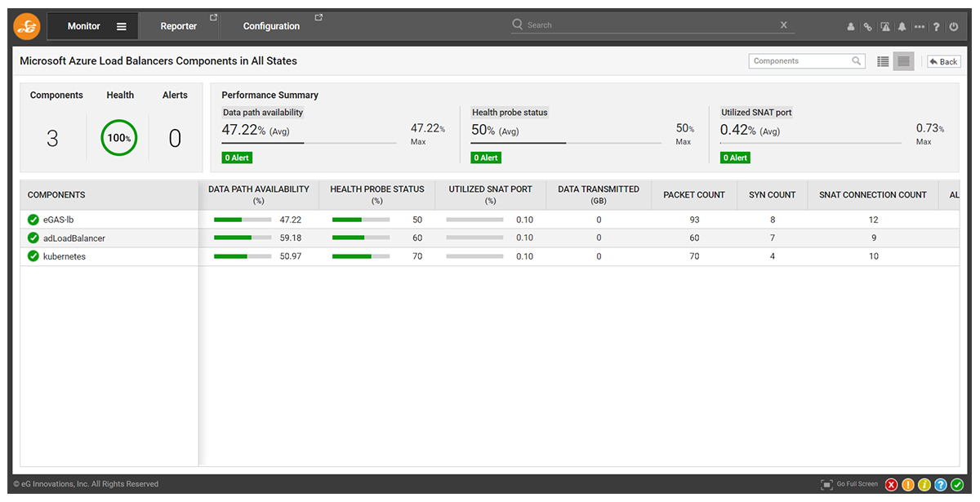Sort by HEALTH PROBE STATUS column
Viewport: 980px width, 502px height.
click(377, 194)
